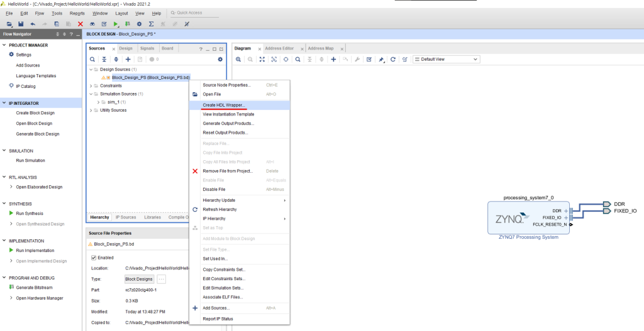Click the search icon in Sources panel

[92, 60]
